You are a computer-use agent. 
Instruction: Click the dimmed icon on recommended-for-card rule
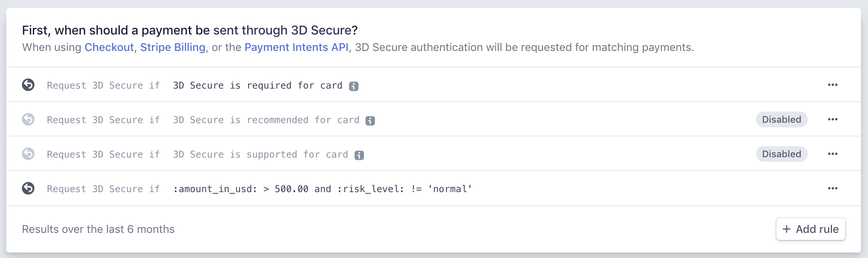click(28, 119)
